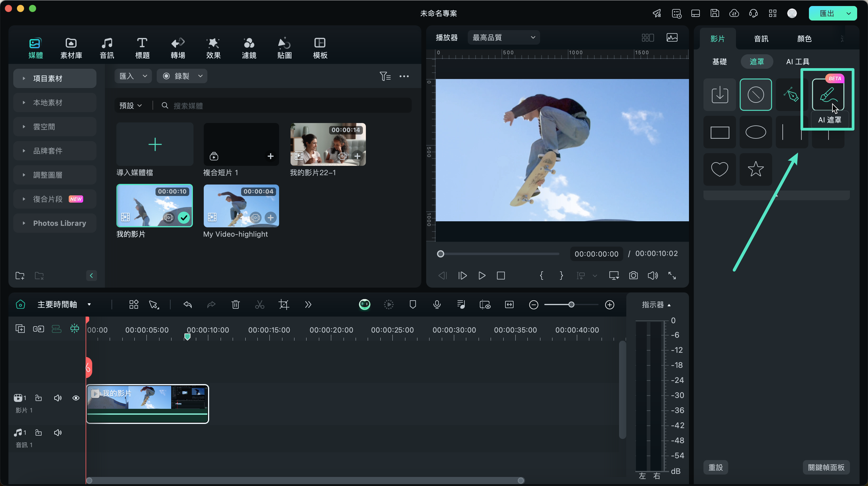Image resolution: width=868 pixels, height=486 pixels.
Task: Switch to the 音訊 properties tab
Action: [x=761, y=39]
